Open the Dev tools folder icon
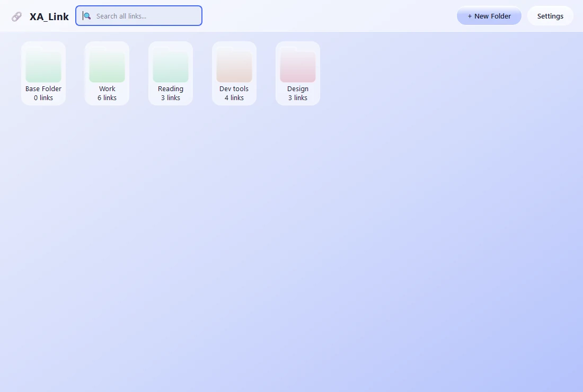 [x=234, y=65]
